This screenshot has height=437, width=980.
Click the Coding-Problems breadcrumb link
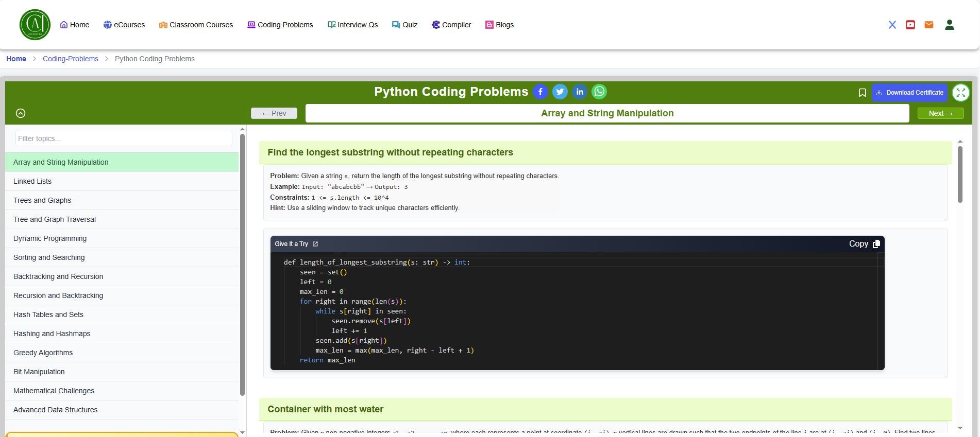point(71,59)
